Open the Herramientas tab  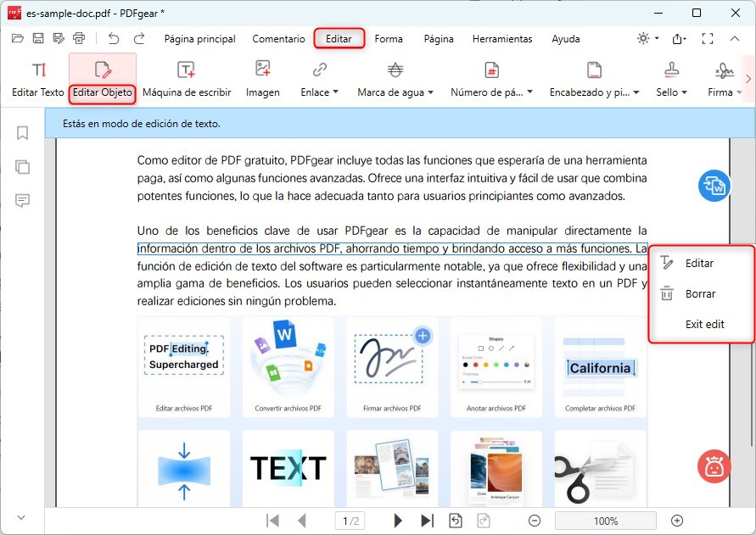coord(502,38)
